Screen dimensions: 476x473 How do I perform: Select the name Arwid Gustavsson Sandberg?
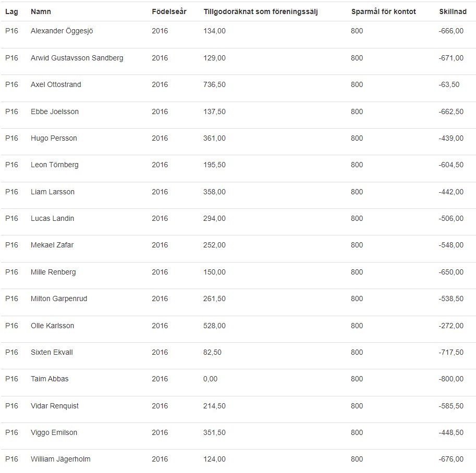(x=77, y=58)
